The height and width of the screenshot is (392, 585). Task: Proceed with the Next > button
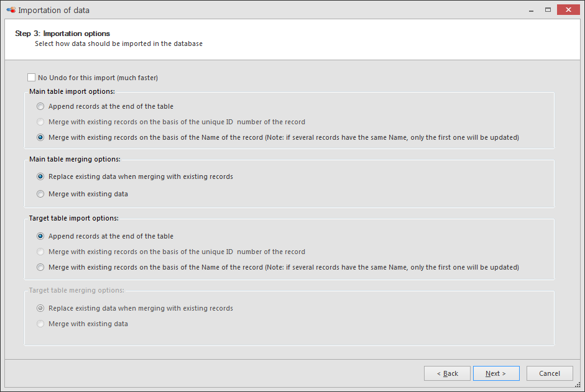point(496,373)
